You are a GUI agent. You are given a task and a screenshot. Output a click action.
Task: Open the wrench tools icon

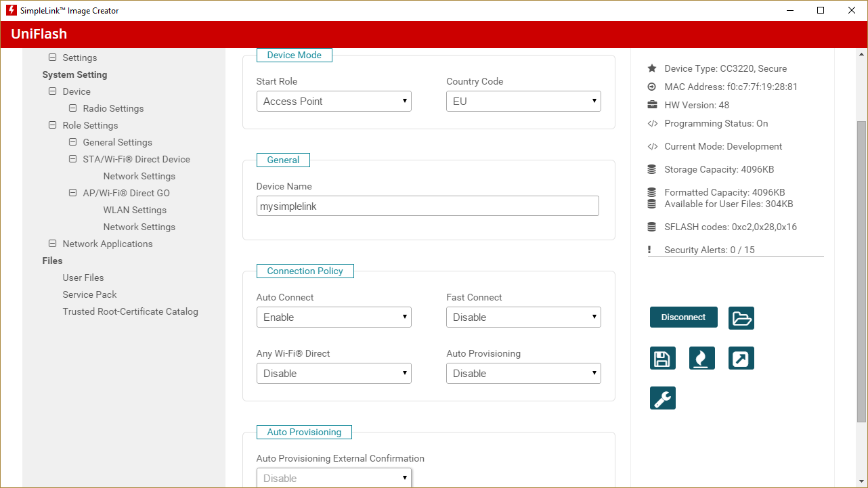(663, 398)
